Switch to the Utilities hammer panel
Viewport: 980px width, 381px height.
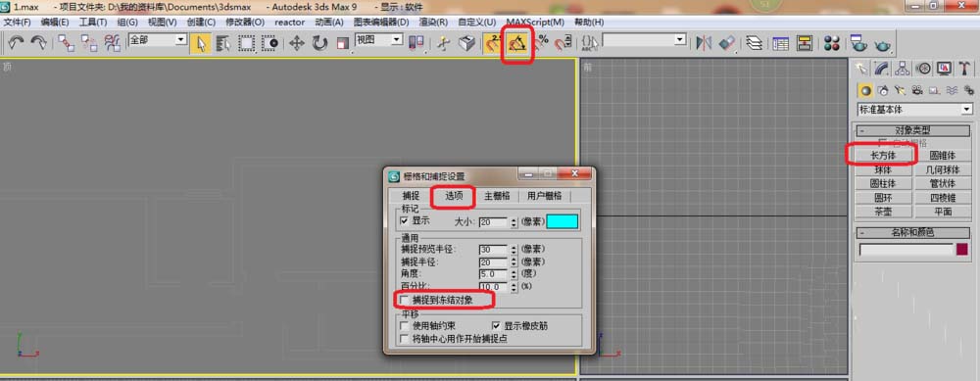(964, 68)
